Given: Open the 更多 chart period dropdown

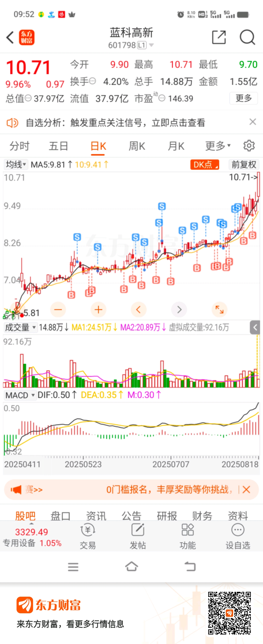Looking at the screenshot, I should (218, 146).
